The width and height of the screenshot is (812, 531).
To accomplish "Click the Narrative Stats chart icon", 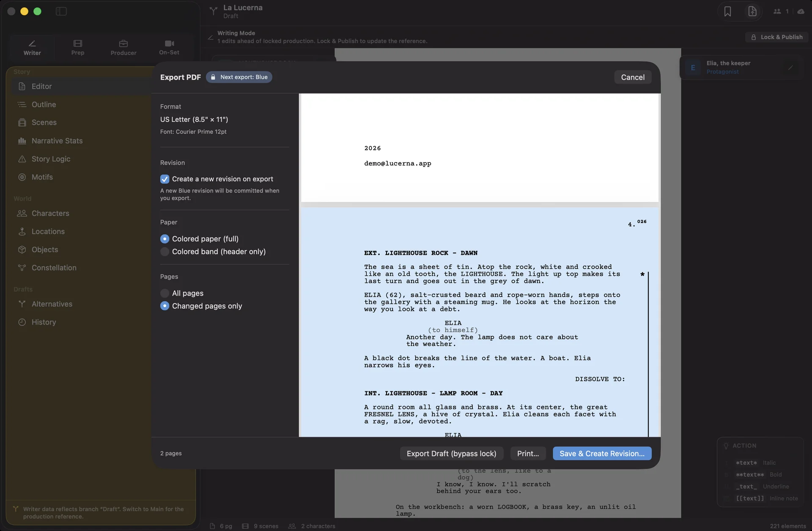I will pos(22,141).
